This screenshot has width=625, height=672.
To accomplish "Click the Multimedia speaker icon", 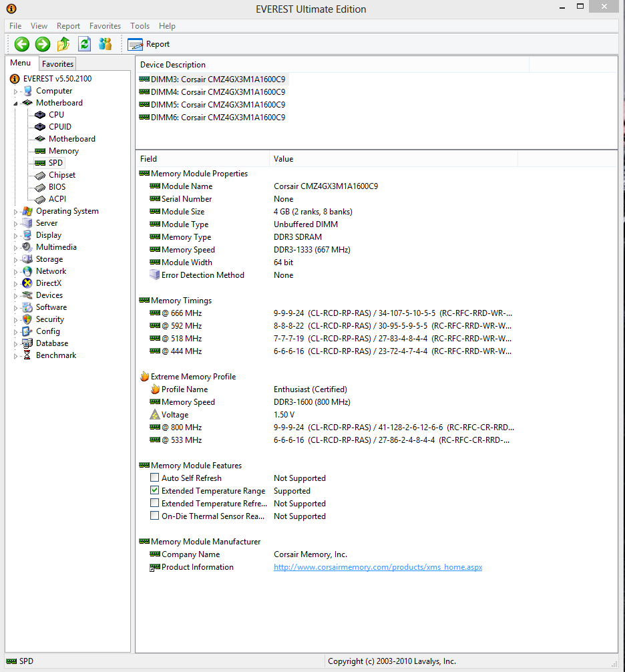I will 27,247.
